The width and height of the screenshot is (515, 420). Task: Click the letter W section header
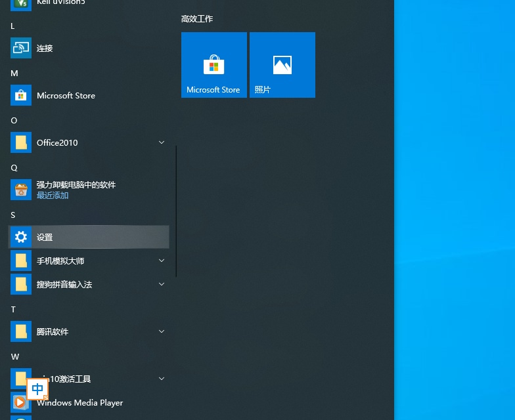click(x=15, y=357)
